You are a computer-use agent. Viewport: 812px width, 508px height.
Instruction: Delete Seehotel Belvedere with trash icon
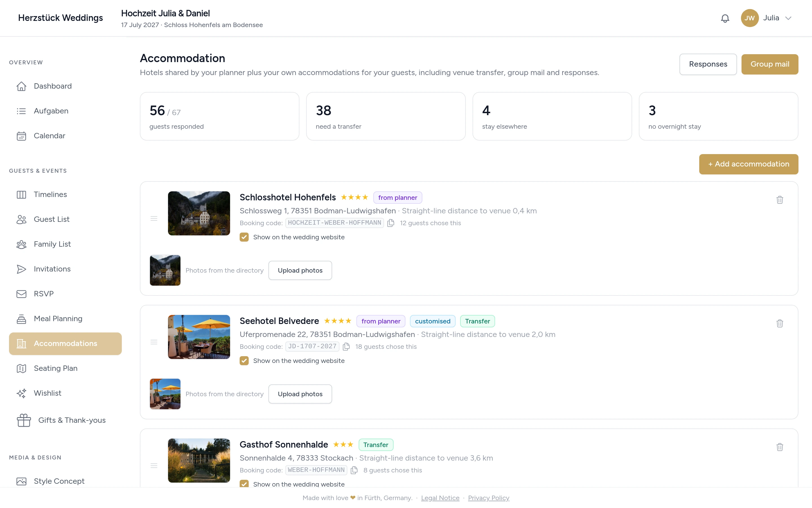(x=780, y=323)
